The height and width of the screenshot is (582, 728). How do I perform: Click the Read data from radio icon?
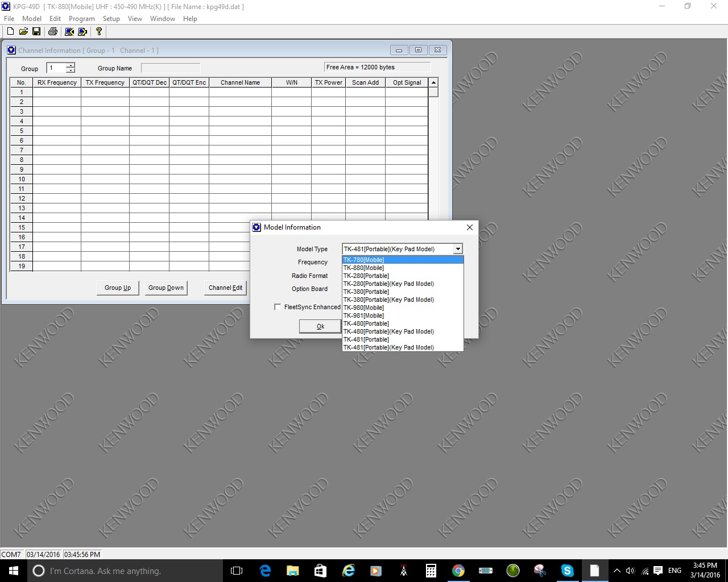(x=69, y=31)
